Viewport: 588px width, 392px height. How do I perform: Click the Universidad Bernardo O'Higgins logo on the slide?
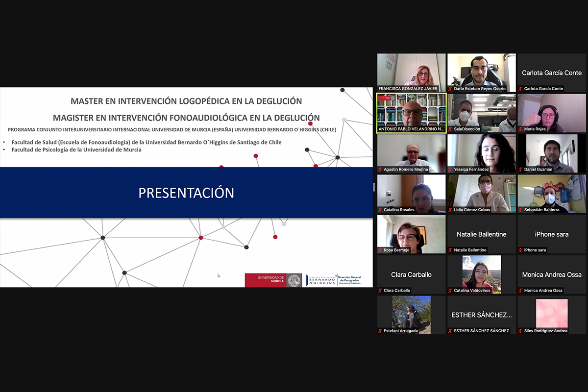point(334,280)
